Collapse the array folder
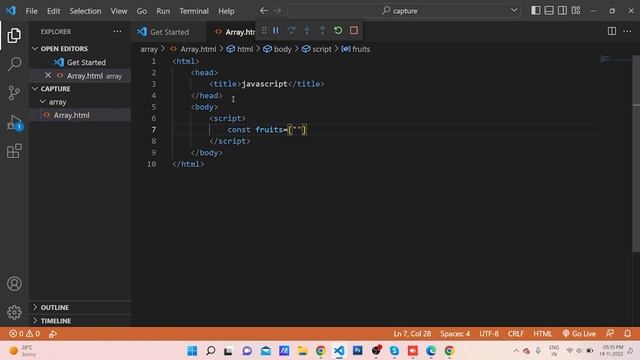Viewport: 640px width, 360px height. pos(42,102)
